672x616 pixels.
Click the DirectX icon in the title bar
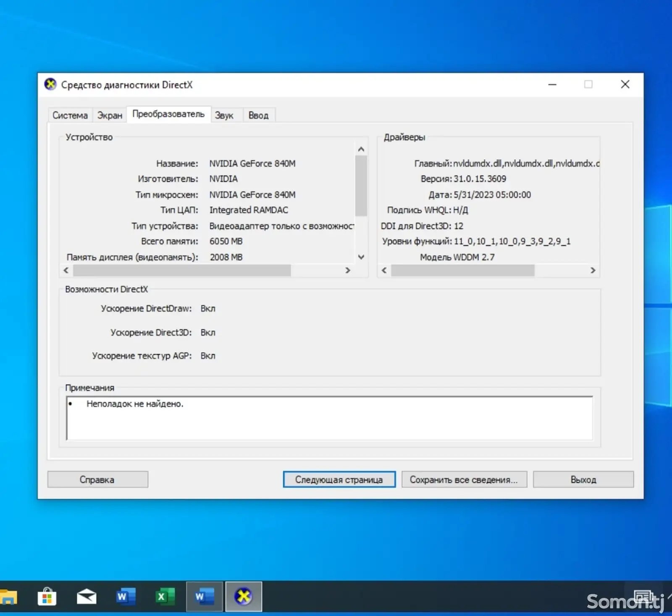(50, 84)
